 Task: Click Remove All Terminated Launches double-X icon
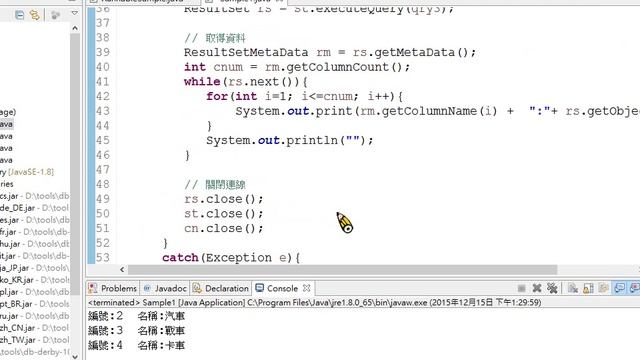[x=552, y=288]
